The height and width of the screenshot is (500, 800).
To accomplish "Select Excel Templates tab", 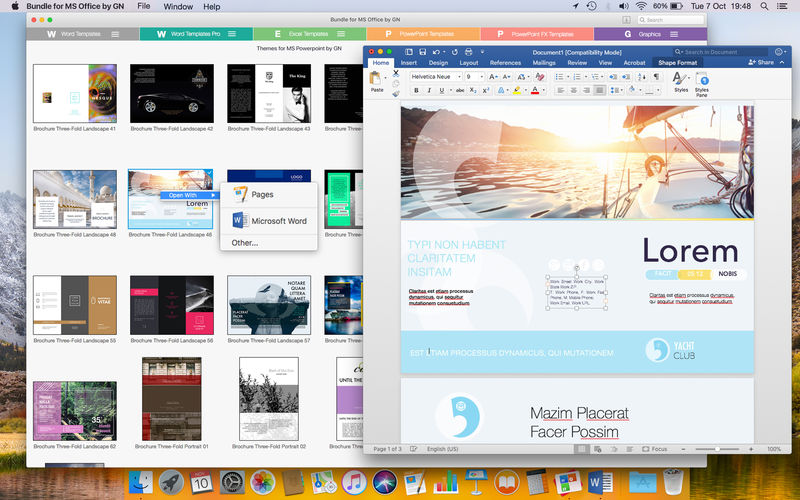I will tap(309, 34).
